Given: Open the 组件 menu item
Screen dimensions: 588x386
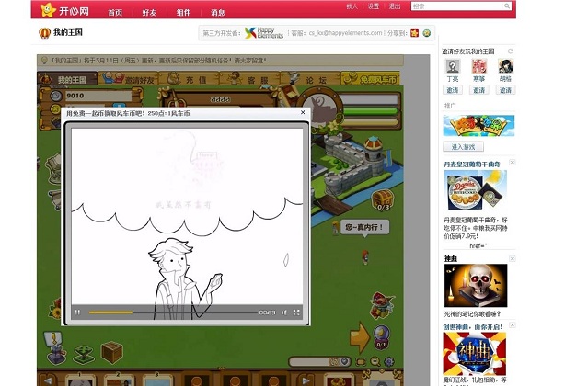Looking at the screenshot, I should [183, 12].
